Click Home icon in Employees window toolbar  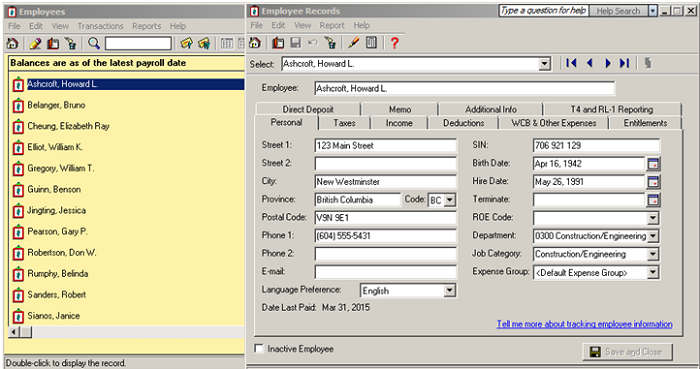pos(12,43)
